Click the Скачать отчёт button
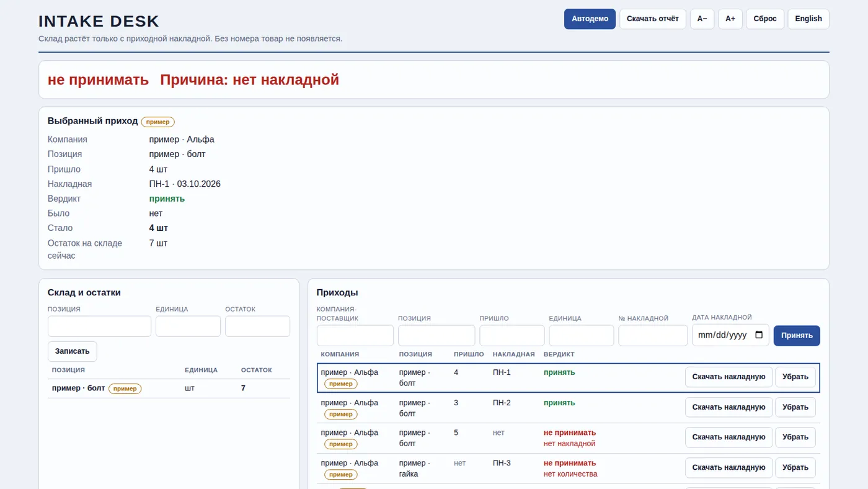The width and height of the screenshot is (868, 489). [652, 19]
